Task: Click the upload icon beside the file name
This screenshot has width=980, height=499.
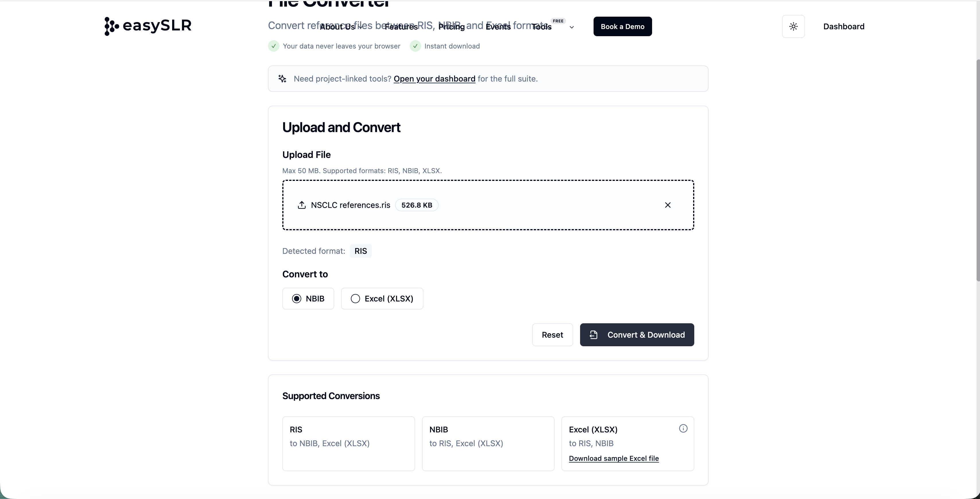Action: coord(302,205)
